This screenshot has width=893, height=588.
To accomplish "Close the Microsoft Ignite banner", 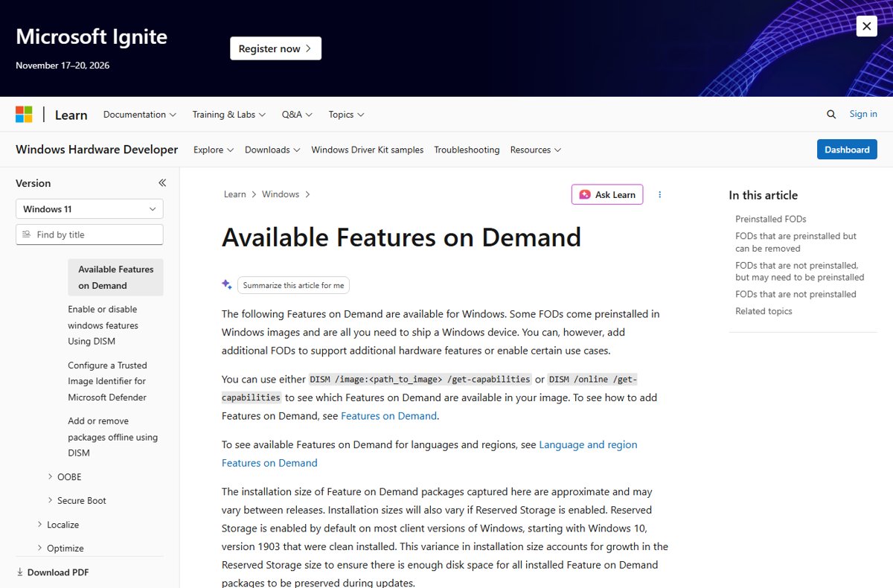I will coord(866,27).
